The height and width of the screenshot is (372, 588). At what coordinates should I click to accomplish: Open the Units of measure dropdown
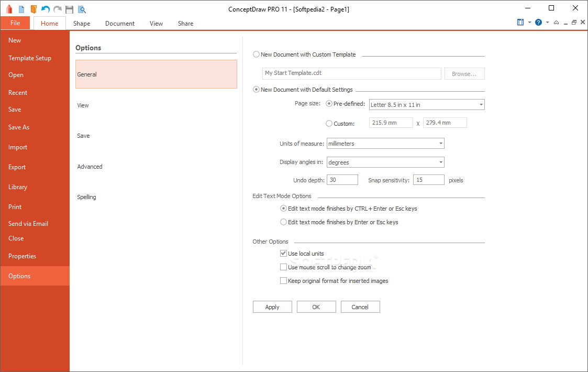(385, 144)
